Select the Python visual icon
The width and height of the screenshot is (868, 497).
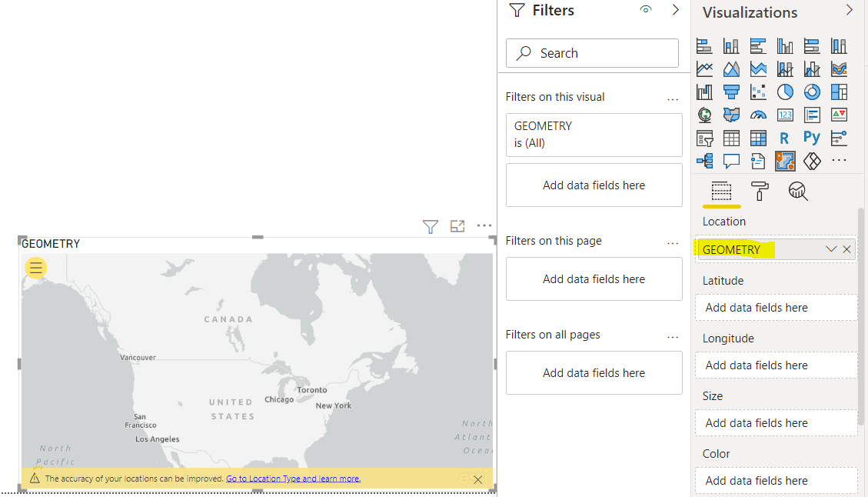[812, 138]
